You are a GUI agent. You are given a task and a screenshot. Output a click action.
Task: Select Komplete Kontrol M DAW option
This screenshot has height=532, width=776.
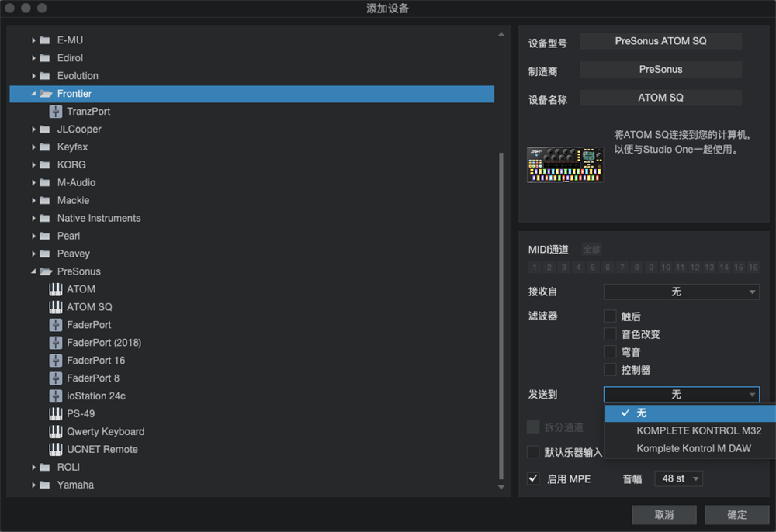690,448
